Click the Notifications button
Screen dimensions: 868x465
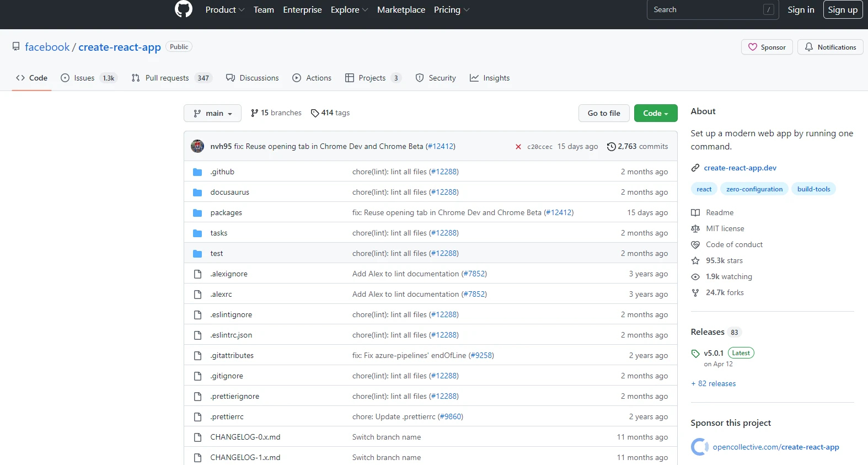[831, 47]
